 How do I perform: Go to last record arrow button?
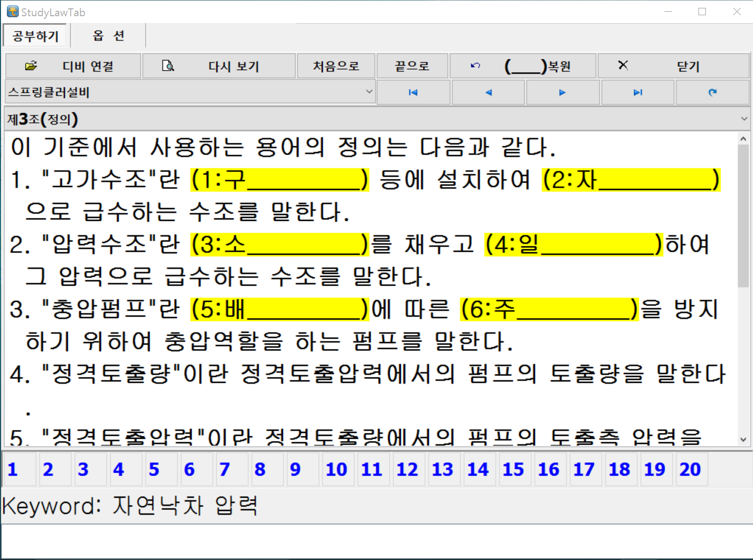coord(638,92)
